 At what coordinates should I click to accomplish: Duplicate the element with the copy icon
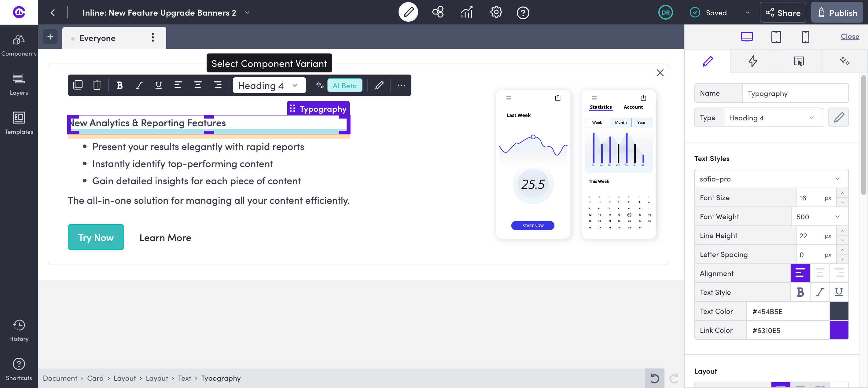tap(78, 85)
